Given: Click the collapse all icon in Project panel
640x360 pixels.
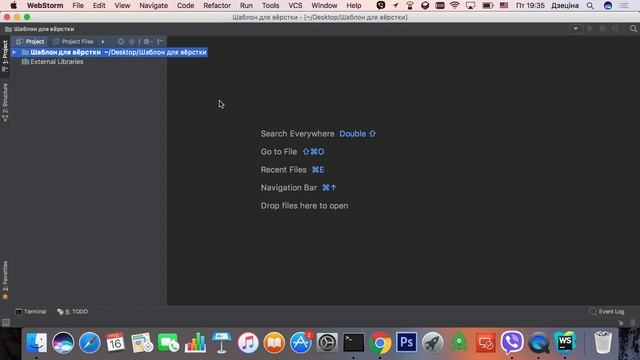Looking at the screenshot, I should click(x=132, y=42).
